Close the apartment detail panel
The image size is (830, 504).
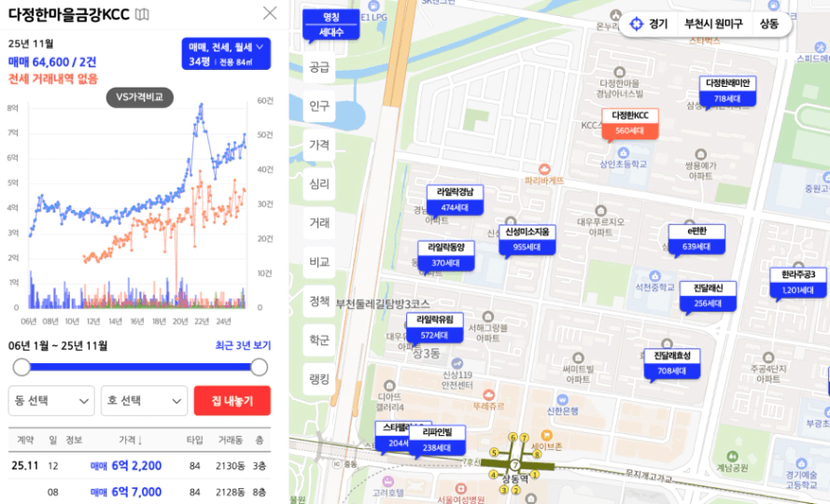pyautogui.click(x=270, y=13)
